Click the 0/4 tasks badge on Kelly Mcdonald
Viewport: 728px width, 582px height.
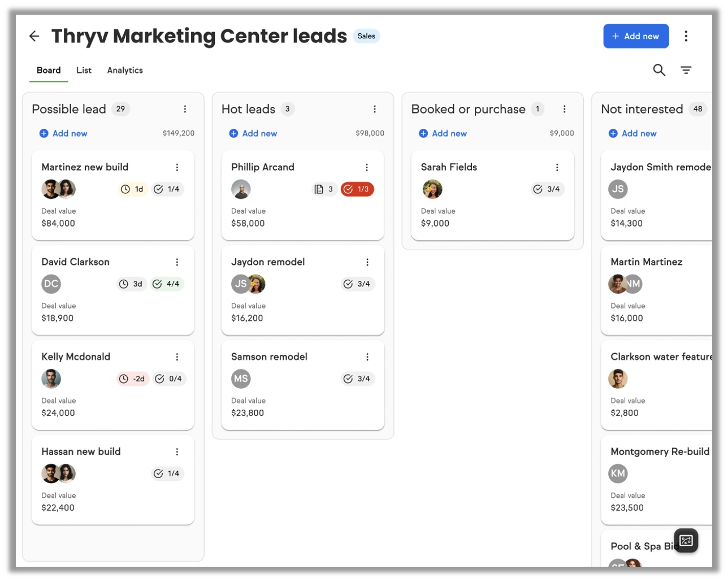[x=168, y=379]
